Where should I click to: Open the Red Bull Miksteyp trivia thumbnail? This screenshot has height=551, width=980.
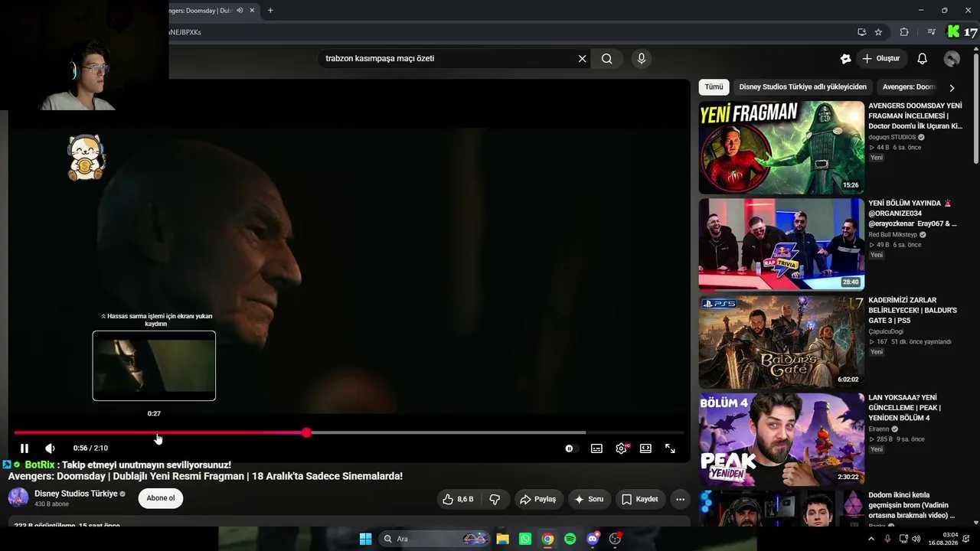pos(781,244)
